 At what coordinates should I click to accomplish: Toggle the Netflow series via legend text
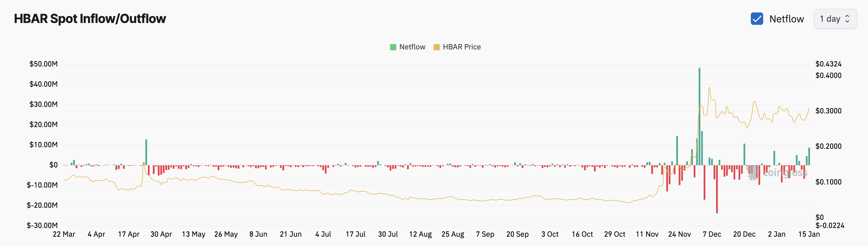click(412, 47)
